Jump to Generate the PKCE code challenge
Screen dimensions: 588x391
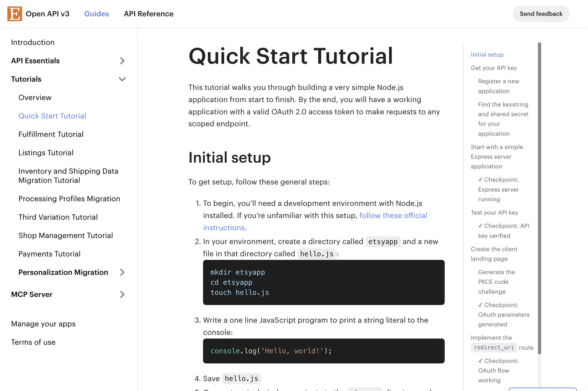(496, 282)
